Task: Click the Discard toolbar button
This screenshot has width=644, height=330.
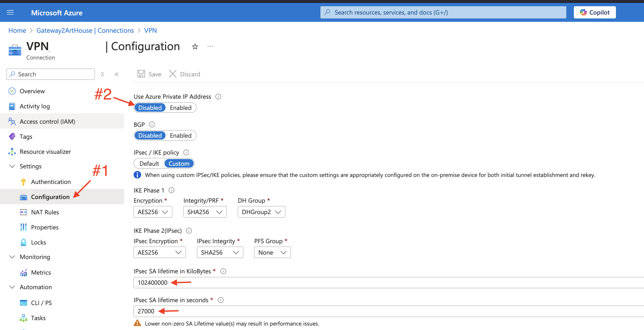Action: point(185,74)
